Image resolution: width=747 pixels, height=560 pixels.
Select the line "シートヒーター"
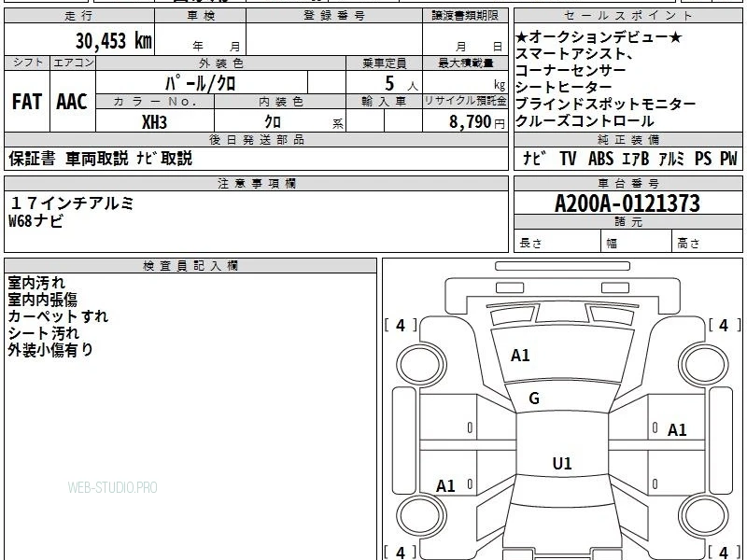564,87
